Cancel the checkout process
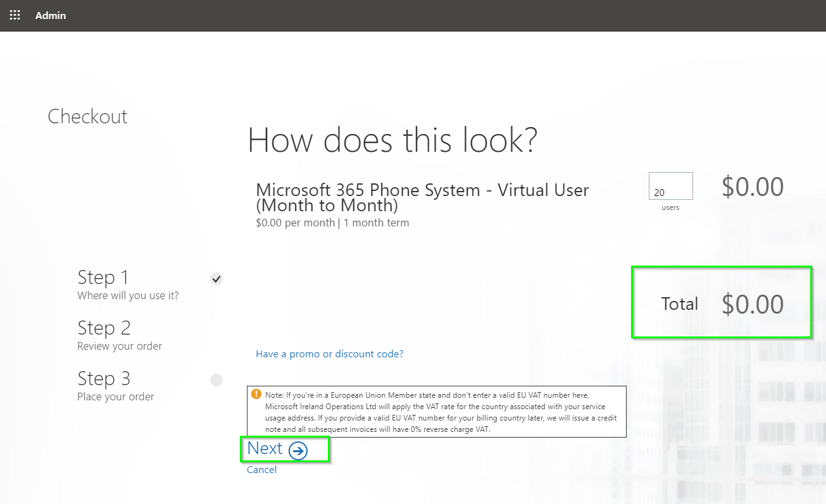This screenshot has width=826, height=504. 261,469
